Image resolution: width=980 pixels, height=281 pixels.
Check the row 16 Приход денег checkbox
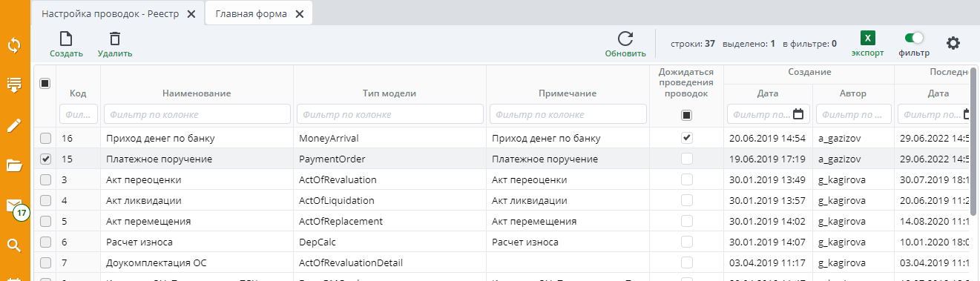(45, 138)
